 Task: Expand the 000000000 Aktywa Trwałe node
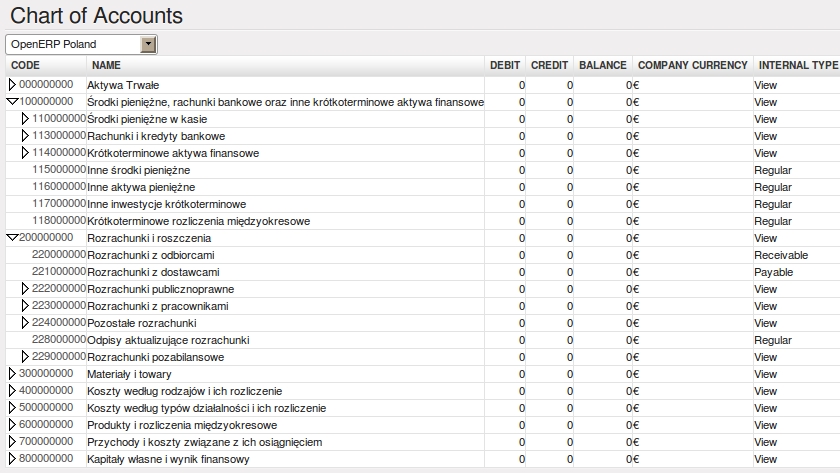pos(13,85)
